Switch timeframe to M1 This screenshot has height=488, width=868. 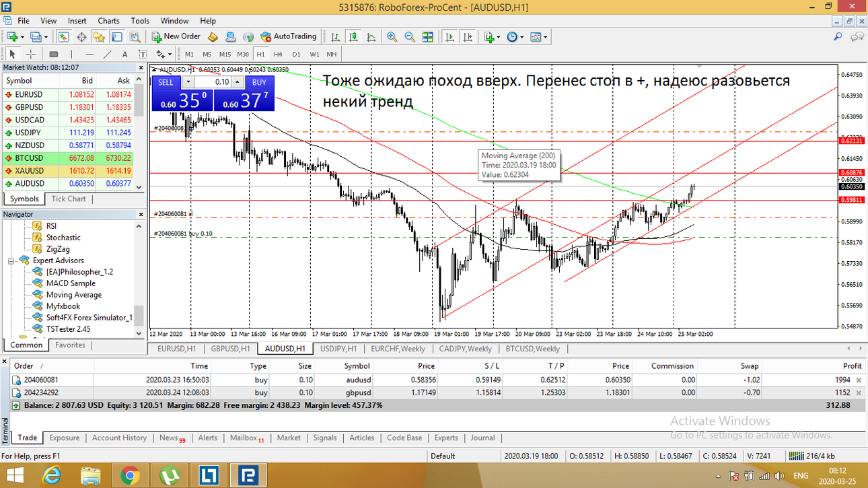pos(189,54)
